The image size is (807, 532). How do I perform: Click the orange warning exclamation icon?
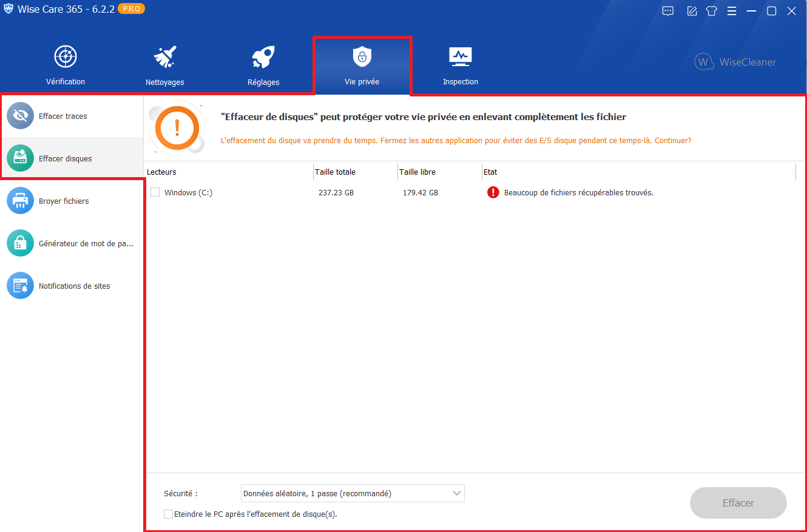point(177,127)
